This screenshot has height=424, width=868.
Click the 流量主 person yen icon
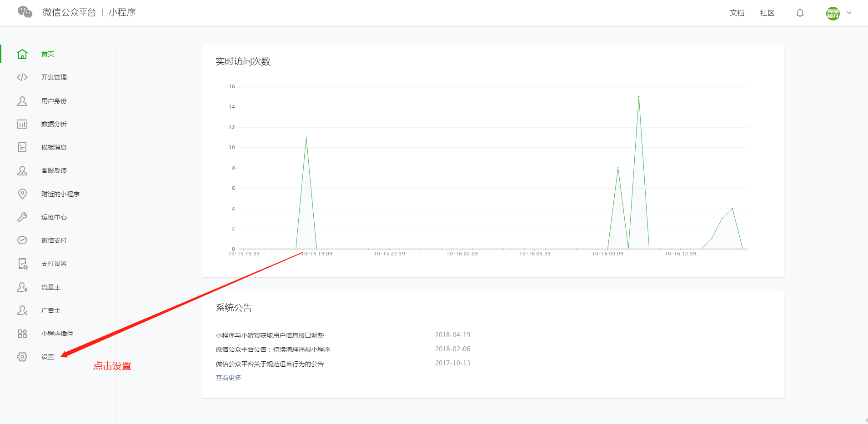click(22, 287)
